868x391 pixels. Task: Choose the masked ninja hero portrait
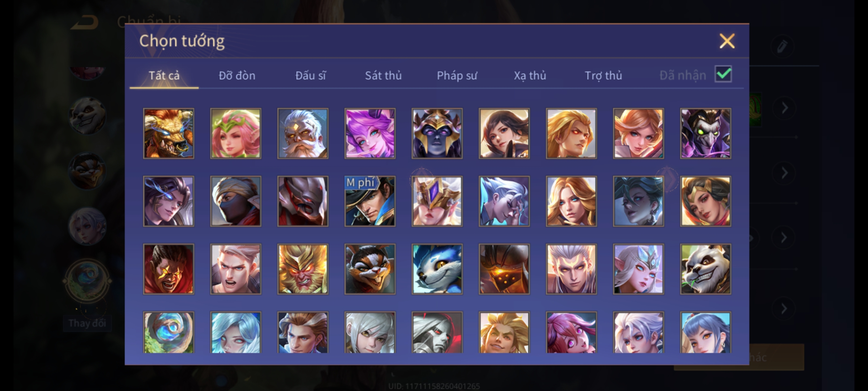(235, 201)
